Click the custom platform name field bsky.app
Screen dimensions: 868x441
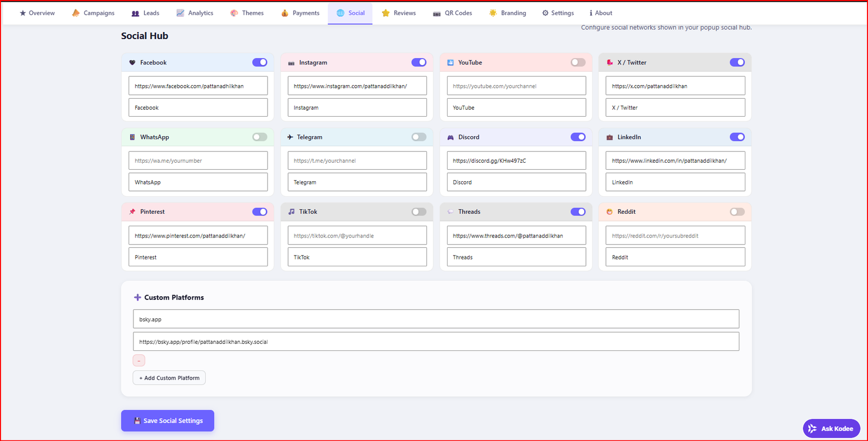point(436,319)
